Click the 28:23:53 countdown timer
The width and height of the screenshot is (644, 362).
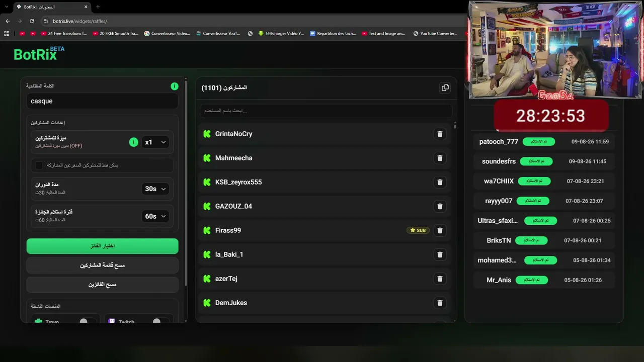coord(551,116)
